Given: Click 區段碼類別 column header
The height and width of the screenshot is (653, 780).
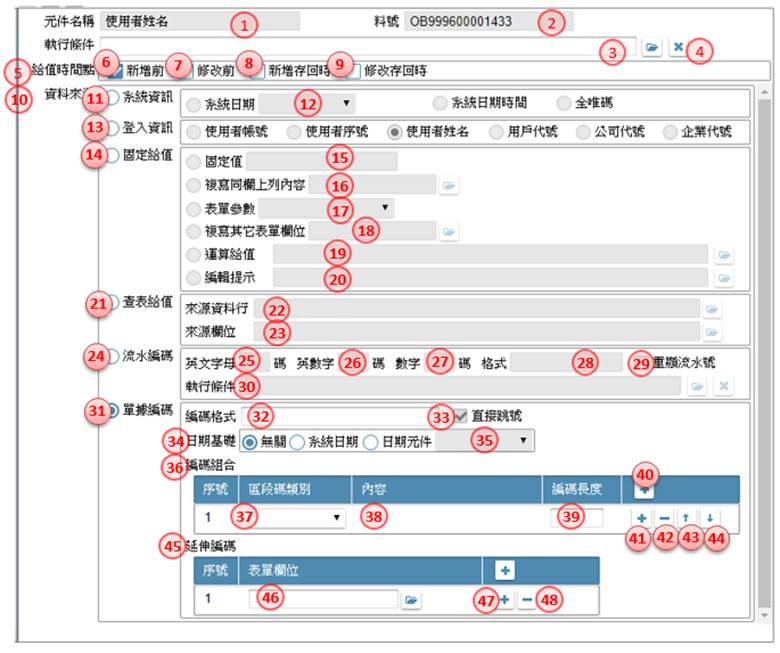Looking at the screenshot, I should 295,490.
